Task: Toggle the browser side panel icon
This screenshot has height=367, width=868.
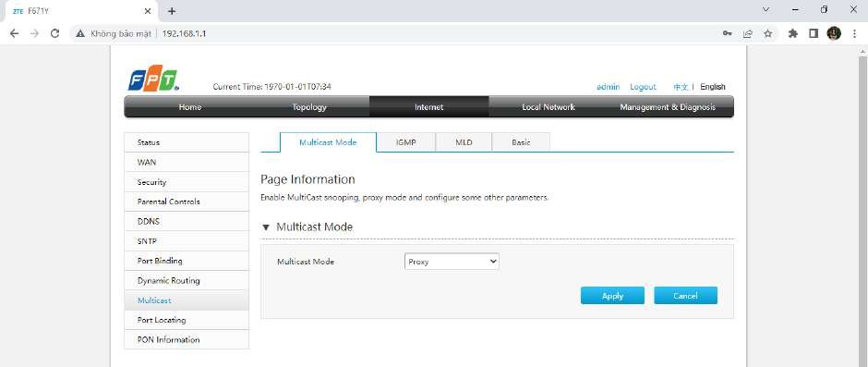Action: [814, 34]
